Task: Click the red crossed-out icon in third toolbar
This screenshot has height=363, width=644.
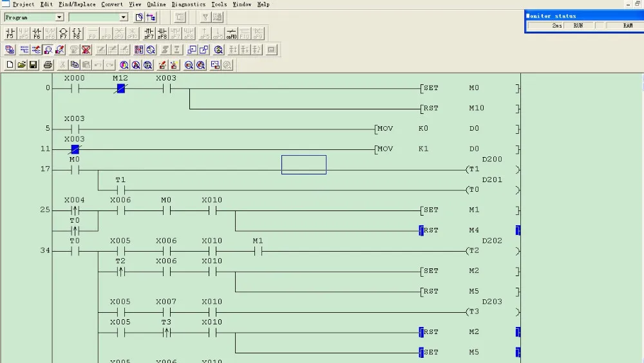Action: pos(86,50)
